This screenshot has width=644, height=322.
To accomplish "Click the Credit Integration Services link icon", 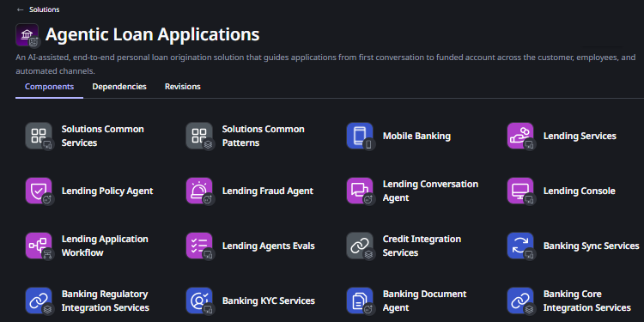I will tap(360, 246).
